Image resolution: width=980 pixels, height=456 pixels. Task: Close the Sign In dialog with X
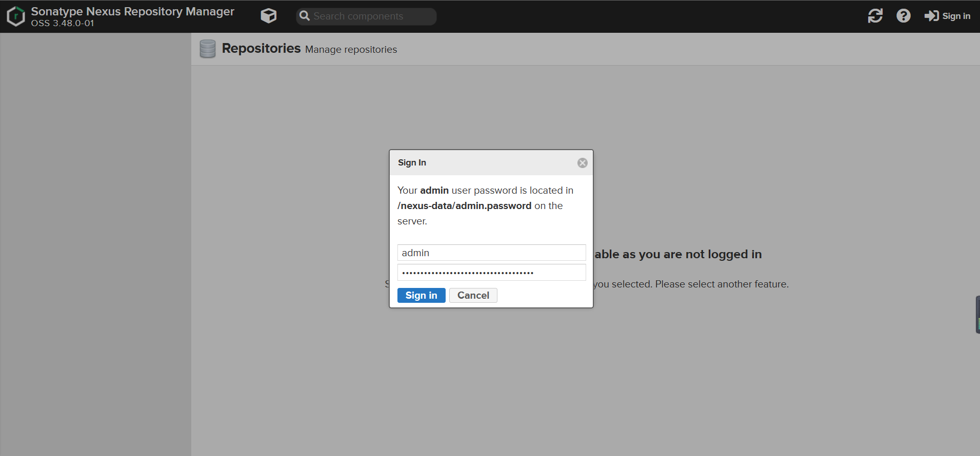point(582,163)
